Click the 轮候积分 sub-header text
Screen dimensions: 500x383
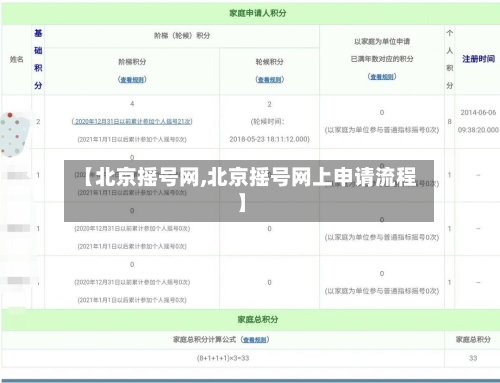coord(270,62)
